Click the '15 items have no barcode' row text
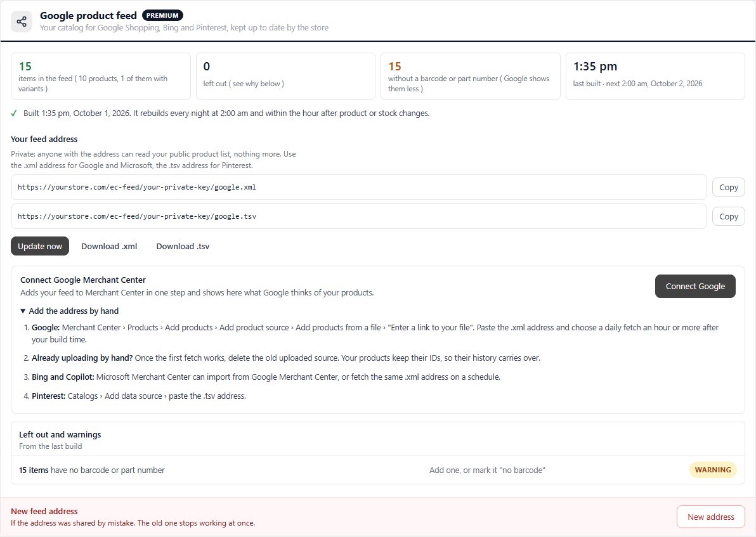Screen dimensions: 756x537 [x=91, y=470]
